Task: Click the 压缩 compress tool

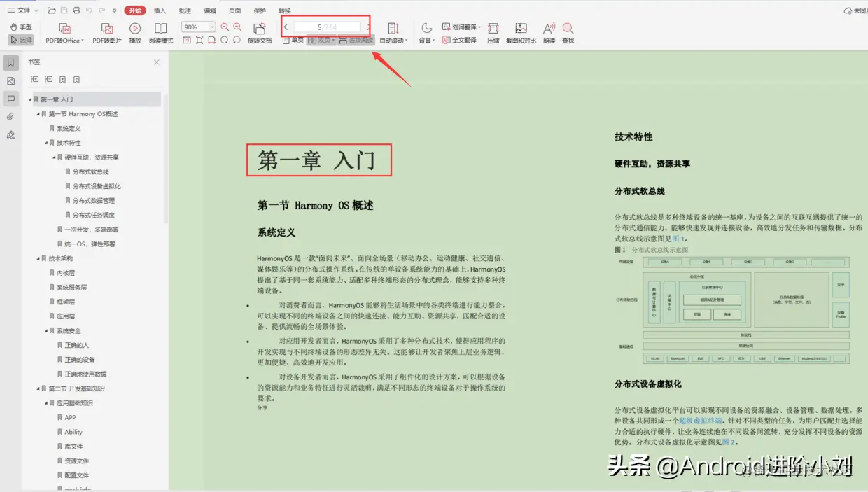Action: coord(493,33)
